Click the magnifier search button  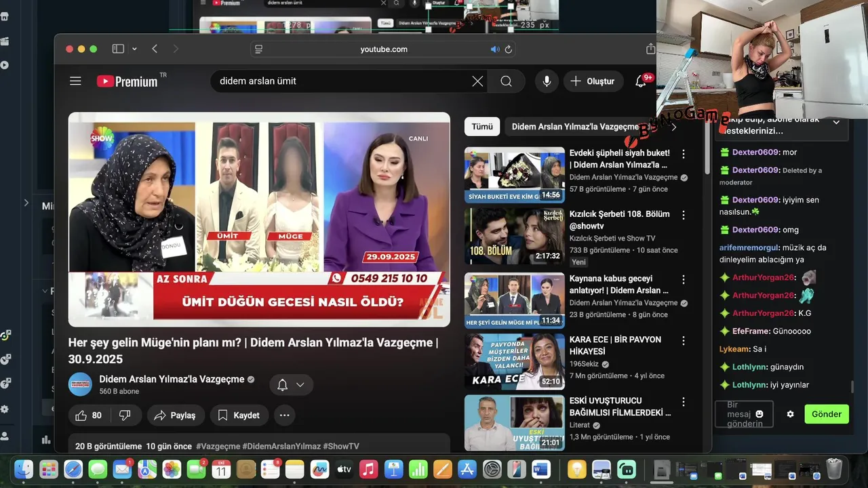(507, 81)
